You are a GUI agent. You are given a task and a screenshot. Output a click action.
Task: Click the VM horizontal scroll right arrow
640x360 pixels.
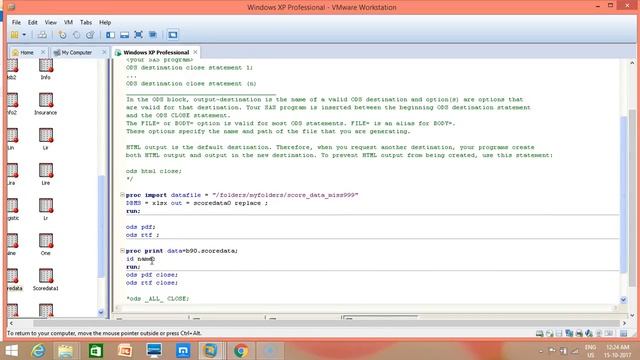click(x=624, y=323)
